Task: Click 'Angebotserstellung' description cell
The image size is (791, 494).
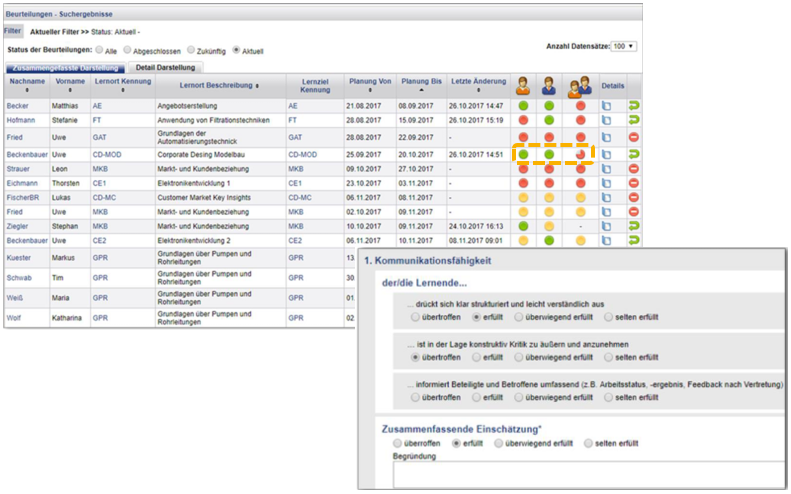Action: coord(187,106)
